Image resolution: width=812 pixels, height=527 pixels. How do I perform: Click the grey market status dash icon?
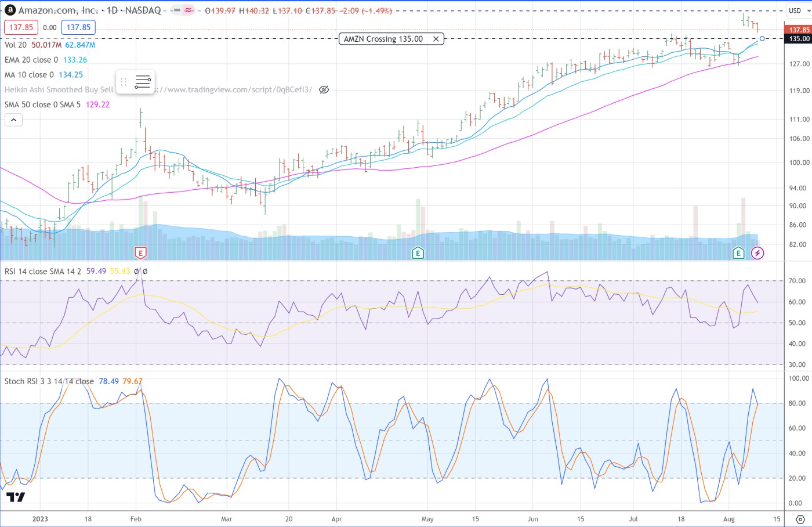(177, 10)
